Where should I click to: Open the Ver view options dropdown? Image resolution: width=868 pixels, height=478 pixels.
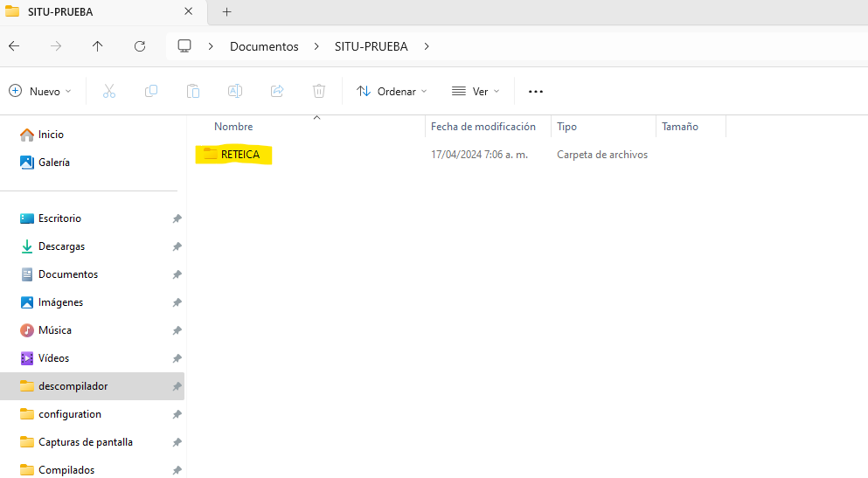[476, 91]
